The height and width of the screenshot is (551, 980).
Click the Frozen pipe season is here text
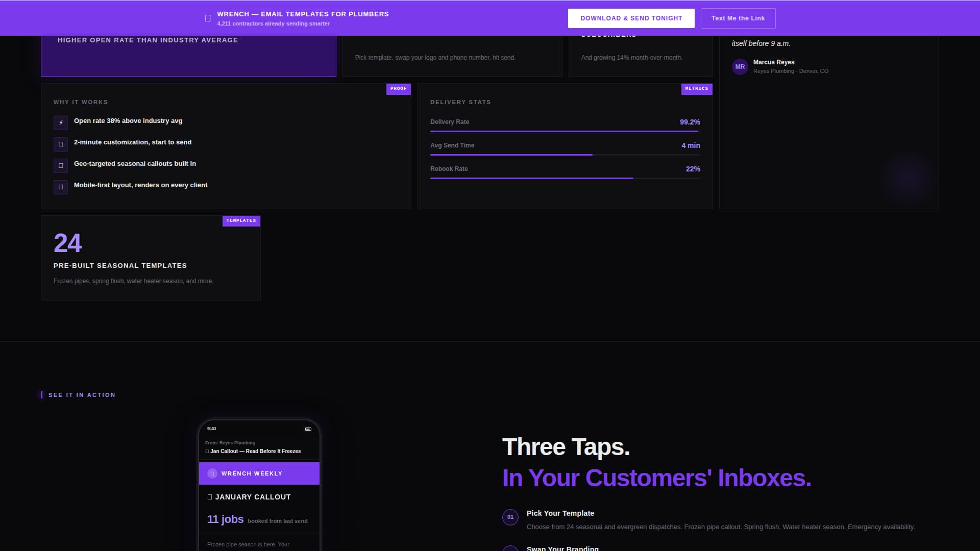(x=248, y=545)
